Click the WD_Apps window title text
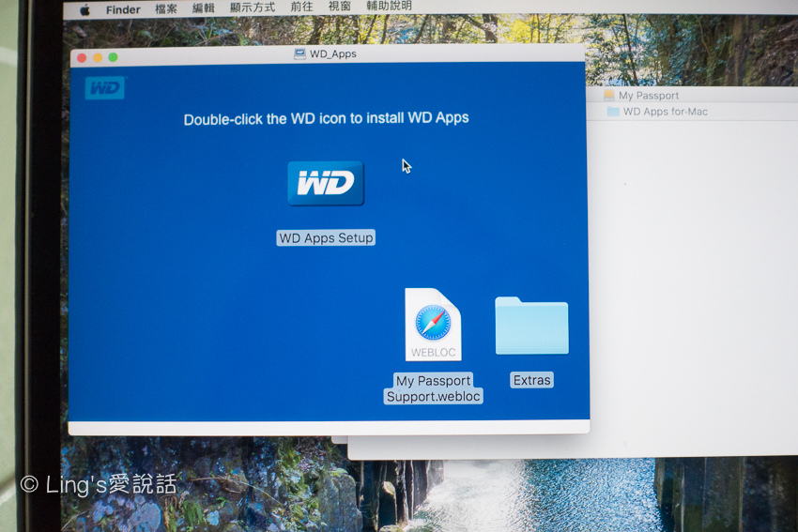Screen dimensions: 798x532 333,53
